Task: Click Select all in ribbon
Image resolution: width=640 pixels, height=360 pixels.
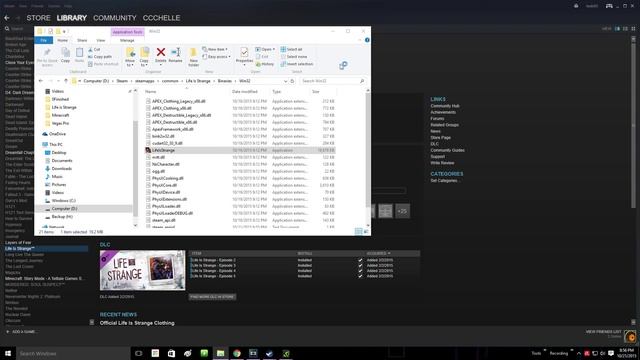Action: click(x=291, y=49)
